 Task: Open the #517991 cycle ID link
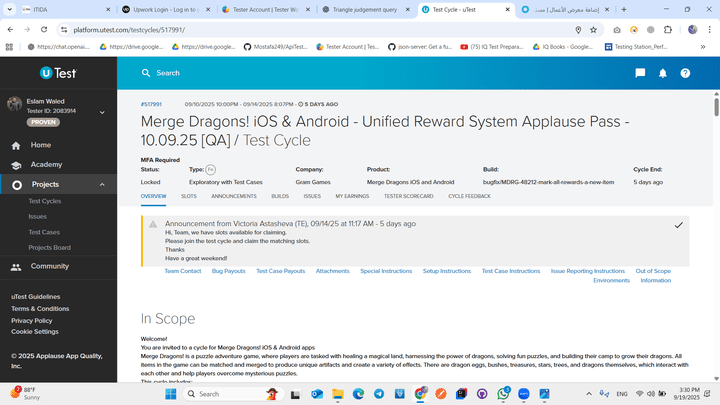[151, 104]
